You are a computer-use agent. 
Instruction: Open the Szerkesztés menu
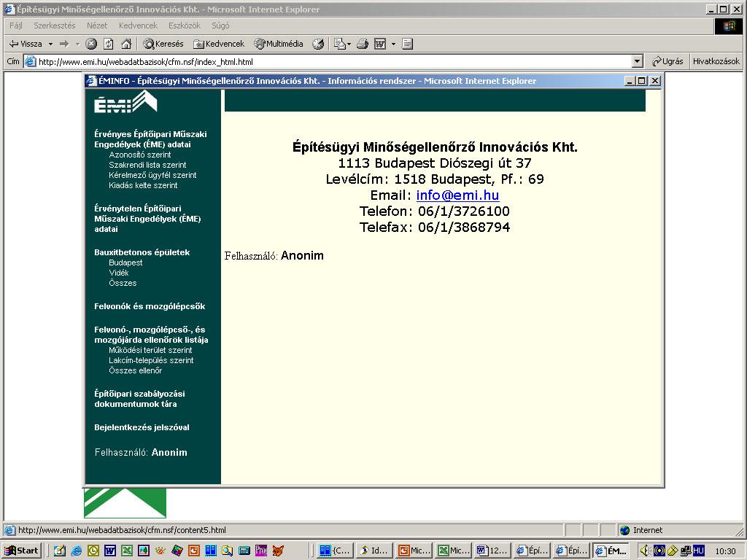tap(54, 26)
